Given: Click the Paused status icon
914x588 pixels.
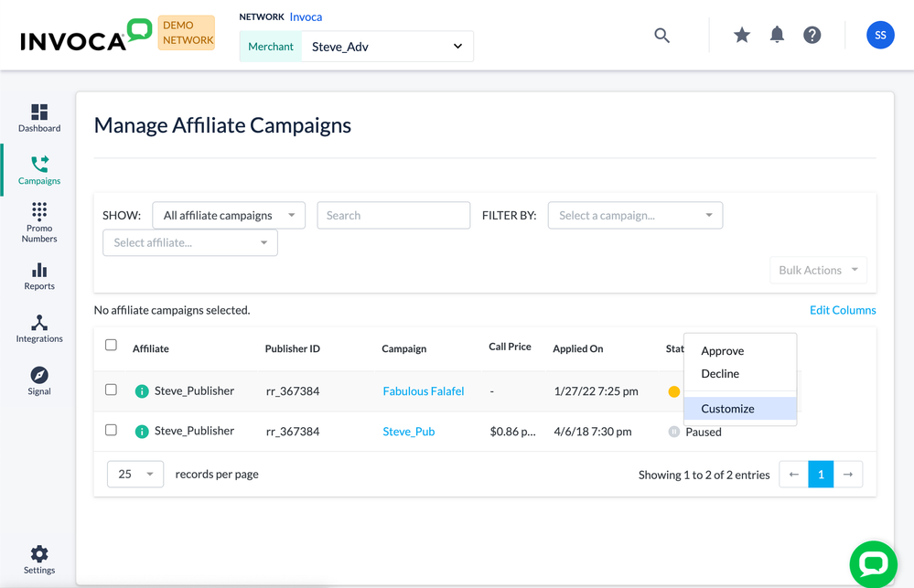Looking at the screenshot, I should click(674, 432).
